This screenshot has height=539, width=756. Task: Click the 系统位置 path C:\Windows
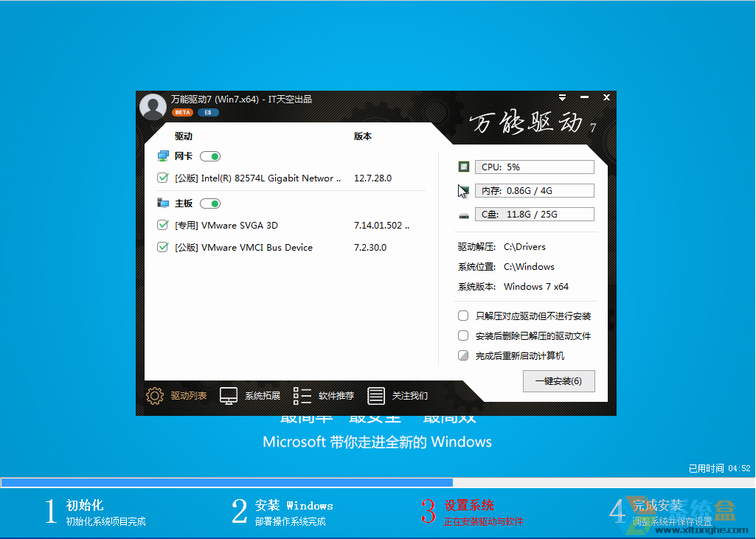pyautogui.click(x=529, y=267)
